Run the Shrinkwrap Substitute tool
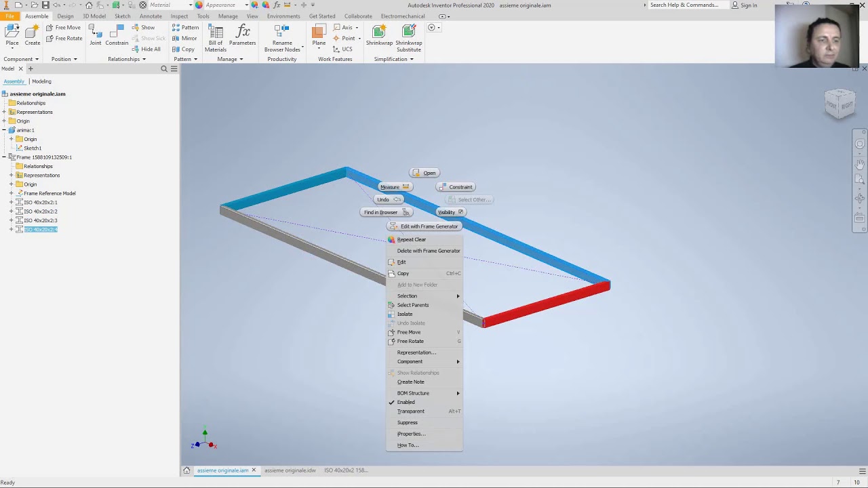Screen dimensions: 868x488 (x=409, y=37)
